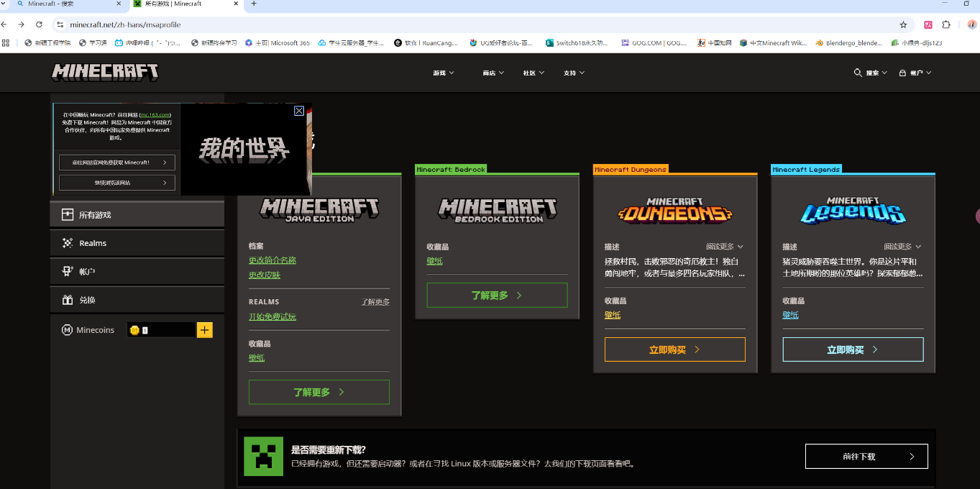
Task: Click 了解更多 button on Bedrock card
Action: [x=497, y=295]
